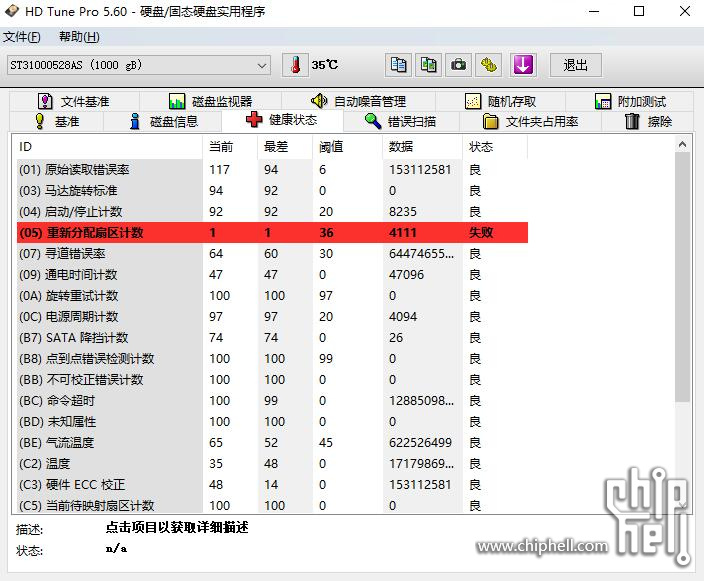Viewport: 704px width, 581px height.
Task: Select the (BC) 命令超时 row
Action: 272,401
